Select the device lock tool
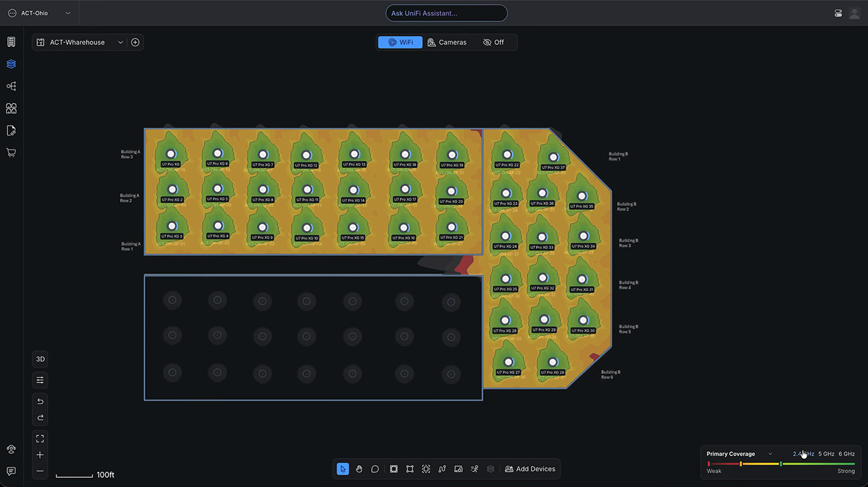The width and height of the screenshot is (868, 487). coord(458,468)
